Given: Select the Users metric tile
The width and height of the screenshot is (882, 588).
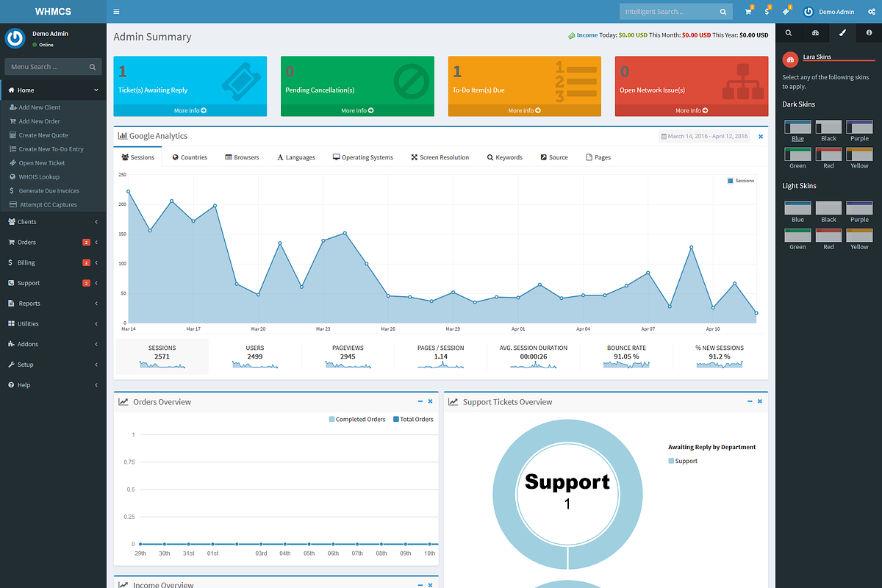Looking at the screenshot, I should coord(255,356).
